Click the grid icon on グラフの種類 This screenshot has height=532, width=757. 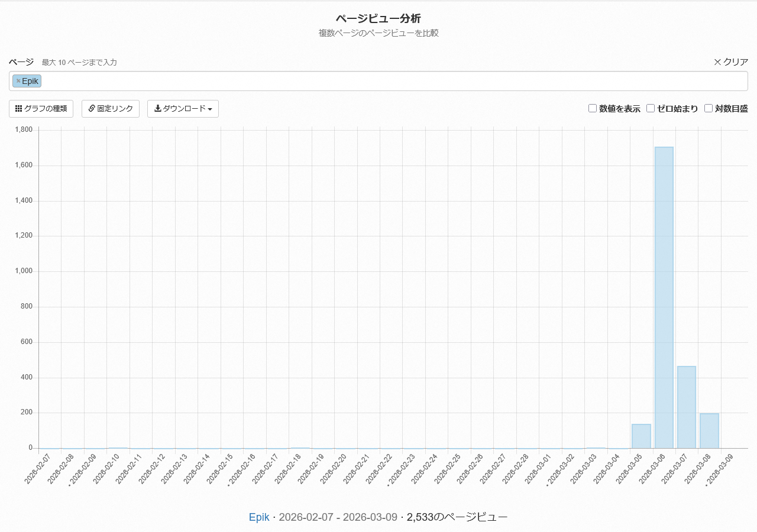(x=19, y=109)
